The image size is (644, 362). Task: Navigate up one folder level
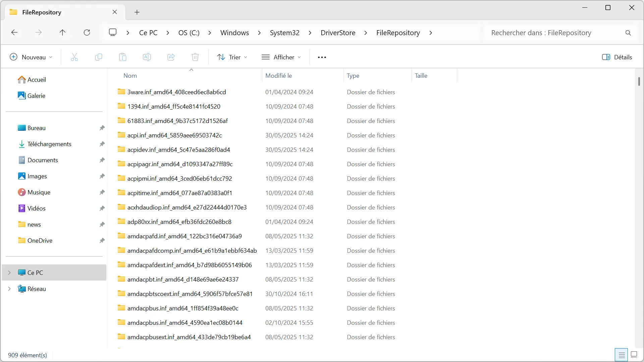pyautogui.click(x=62, y=33)
